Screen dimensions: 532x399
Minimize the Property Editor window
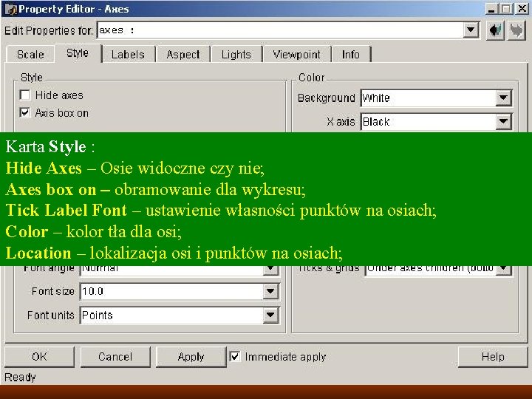coord(491,8)
